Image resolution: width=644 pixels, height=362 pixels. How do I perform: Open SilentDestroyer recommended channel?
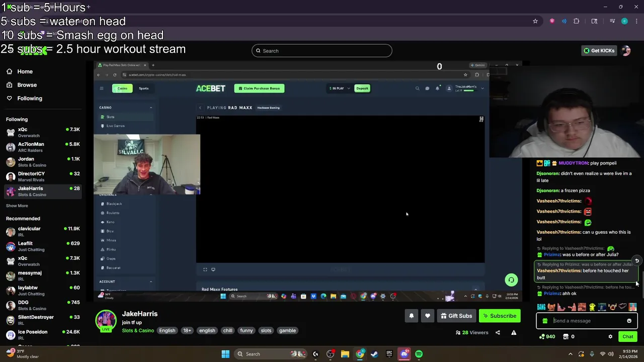(42, 320)
